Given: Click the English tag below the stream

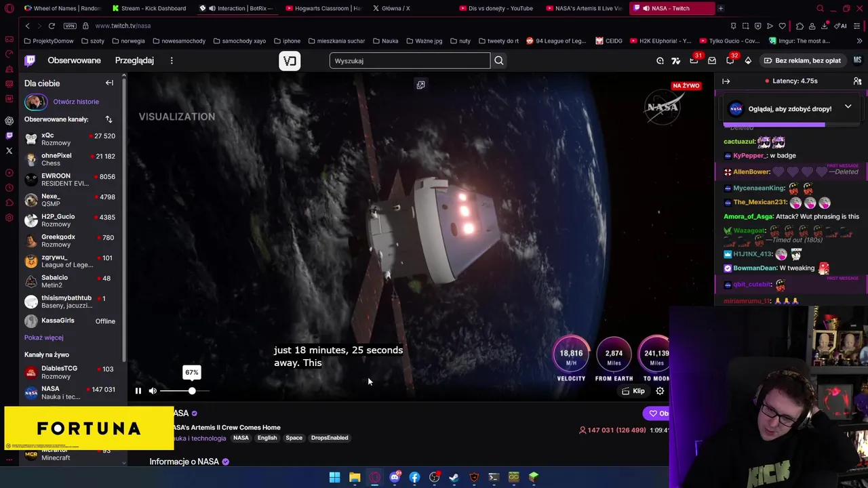Looking at the screenshot, I should pos(267,438).
